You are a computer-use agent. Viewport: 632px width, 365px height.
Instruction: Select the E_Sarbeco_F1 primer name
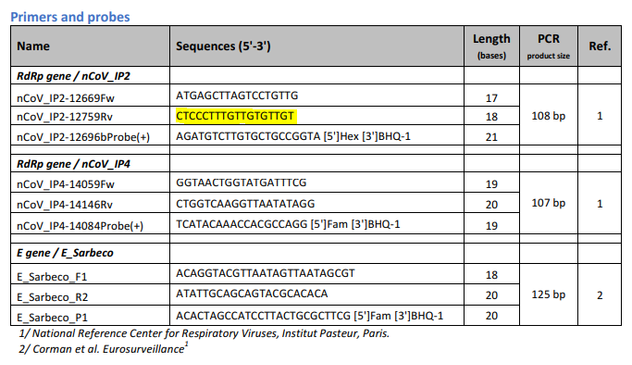[52, 277]
